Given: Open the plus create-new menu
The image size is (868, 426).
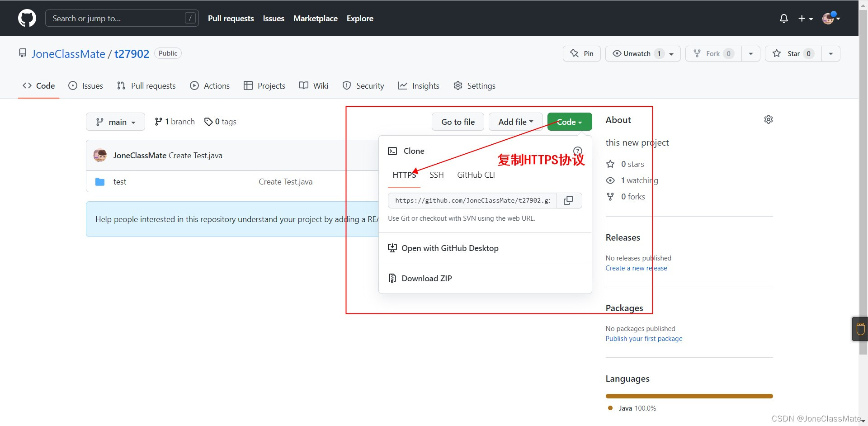Looking at the screenshot, I should click(806, 19).
